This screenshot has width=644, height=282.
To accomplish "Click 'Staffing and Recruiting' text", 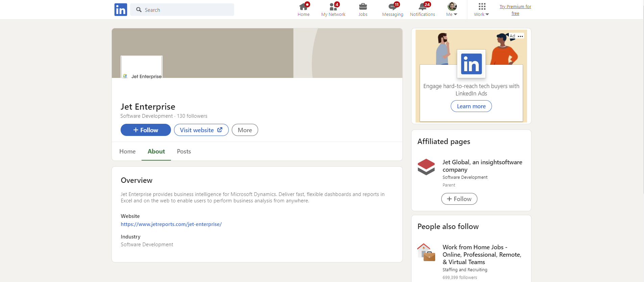I will pyautogui.click(x=465, y=270).
